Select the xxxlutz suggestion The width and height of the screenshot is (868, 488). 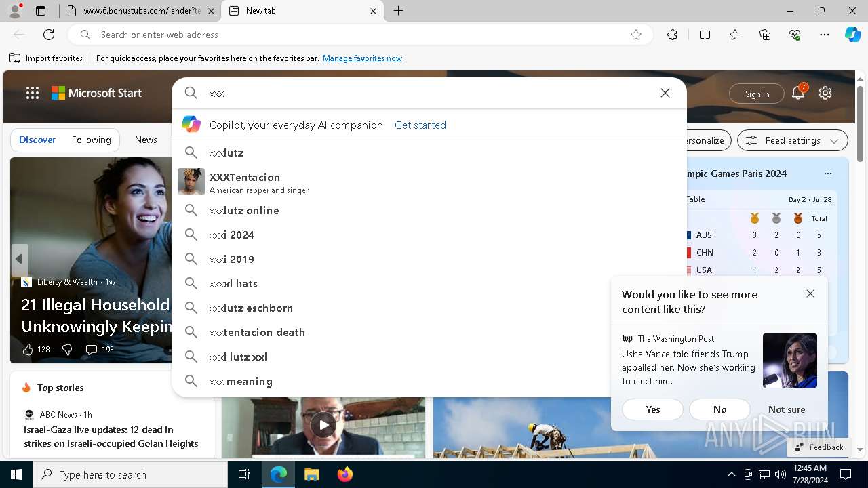429,152
